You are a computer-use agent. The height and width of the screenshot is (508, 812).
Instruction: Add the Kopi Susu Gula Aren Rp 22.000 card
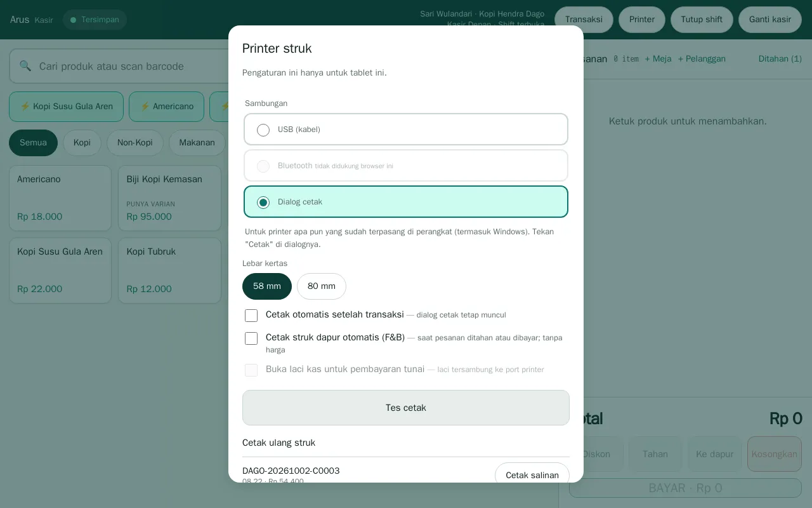60,271
